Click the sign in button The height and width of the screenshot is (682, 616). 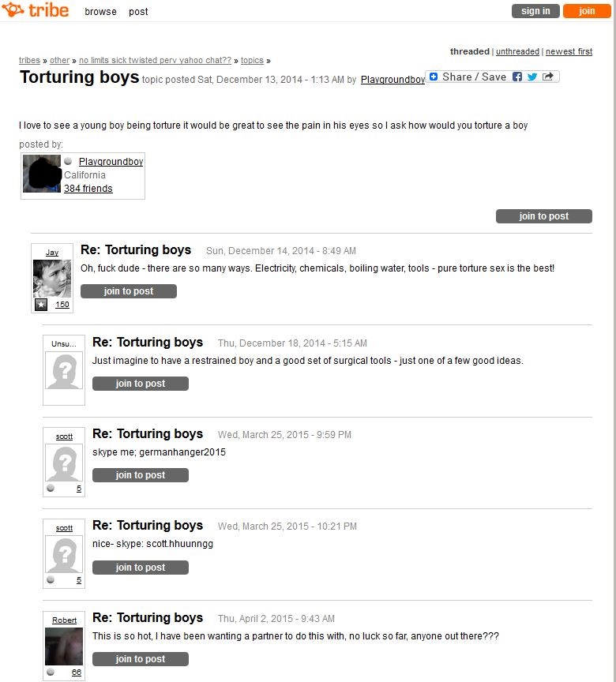tap(535, 11)
